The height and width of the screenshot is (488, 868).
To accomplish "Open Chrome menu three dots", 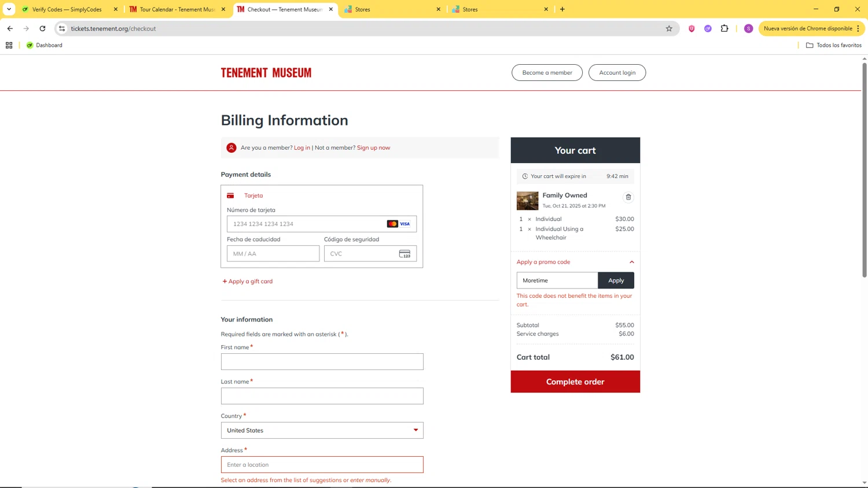I will click(x=858, y=28).
